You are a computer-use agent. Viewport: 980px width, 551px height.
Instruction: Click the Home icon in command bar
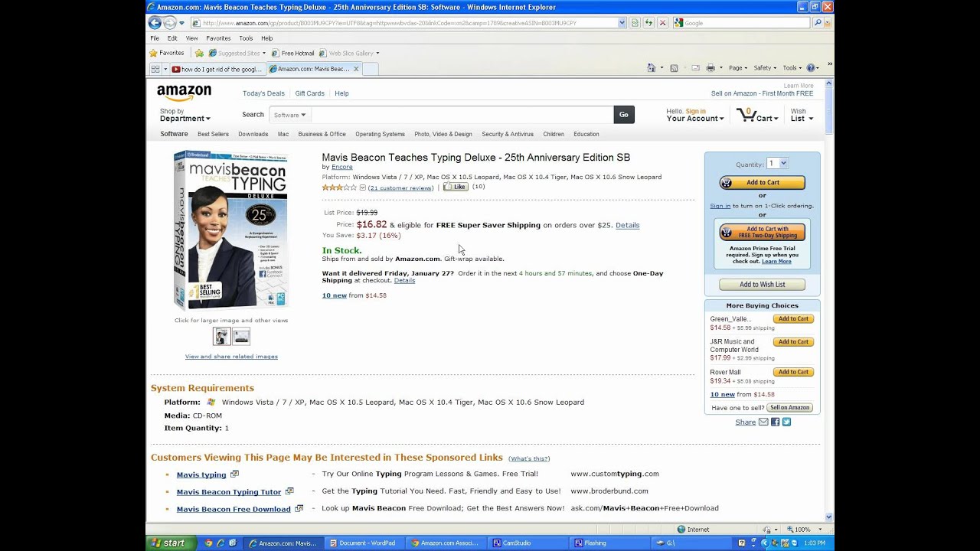tap(651, 68)
